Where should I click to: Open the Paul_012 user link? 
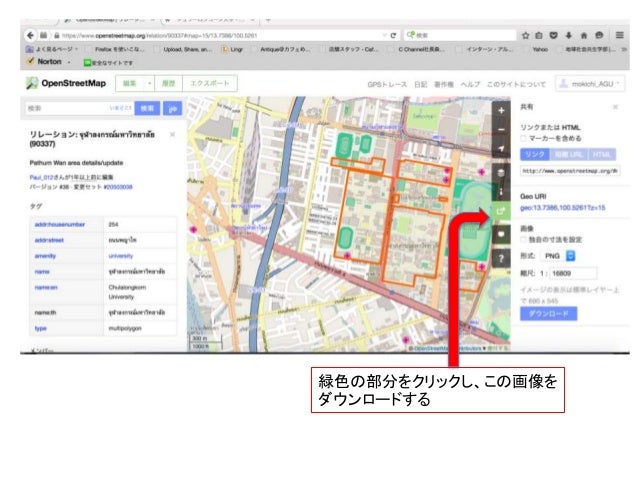point(42,177)
